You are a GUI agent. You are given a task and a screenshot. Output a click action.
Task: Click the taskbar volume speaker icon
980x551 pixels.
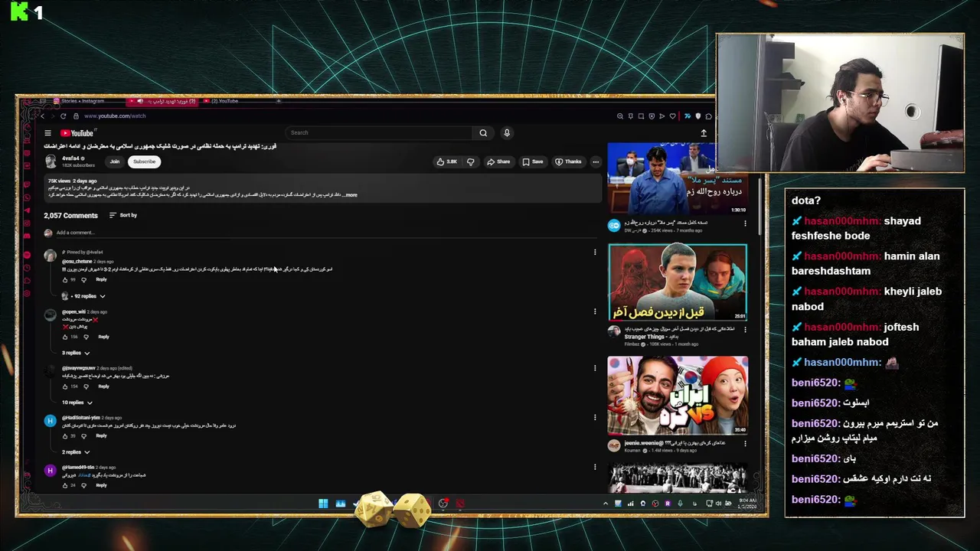[x=717, y=504]
